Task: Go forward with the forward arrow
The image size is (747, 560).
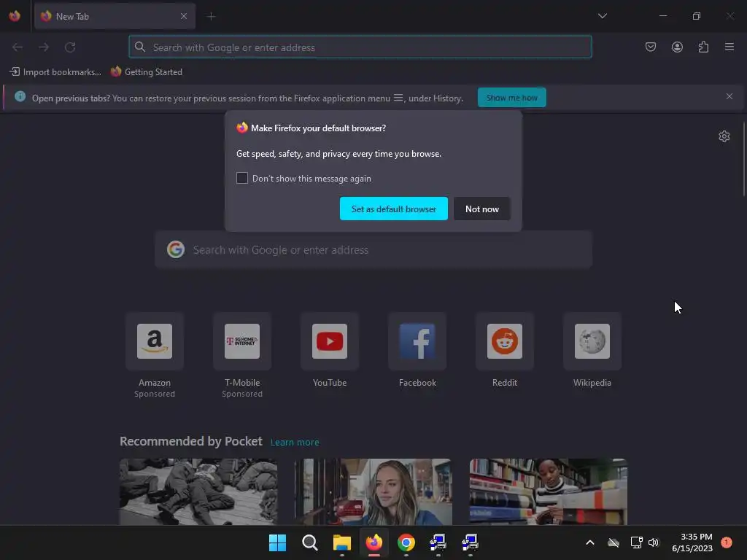Action: 44,47
